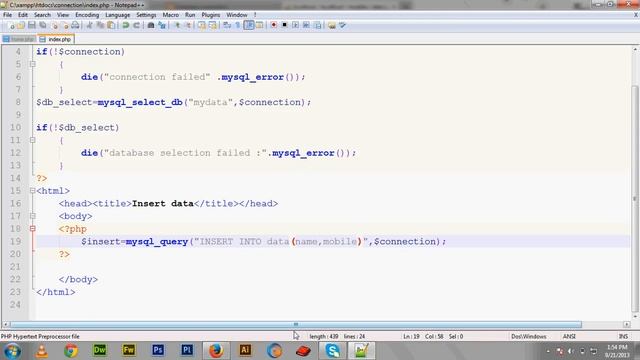Open the Plugins menu
The width and height of the screenshot is (640, 360).
tap(211, 15)
